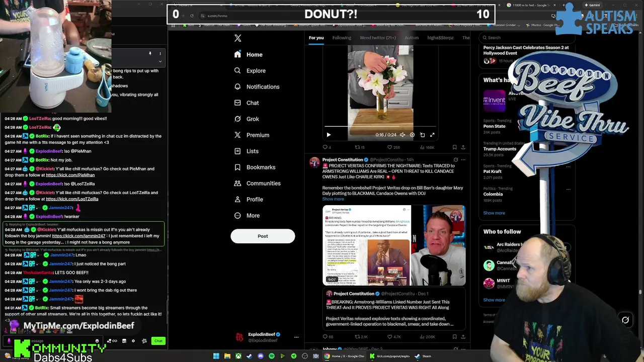The height and width of the screenshot is (362, 644).
Task: Open ExplodinBeef account menu dots
Action: (296, 337)
